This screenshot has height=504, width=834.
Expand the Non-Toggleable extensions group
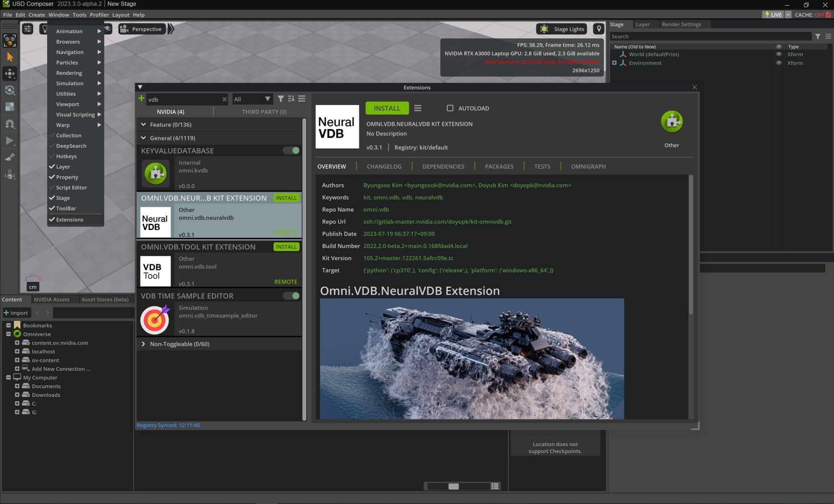click(x=143, y=344)
